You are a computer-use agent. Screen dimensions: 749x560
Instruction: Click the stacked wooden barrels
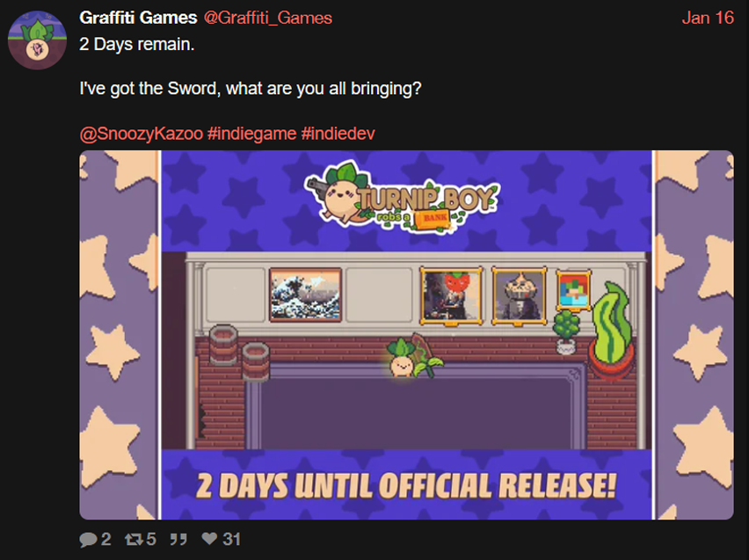pyautogui.click(x=239, y=353)
